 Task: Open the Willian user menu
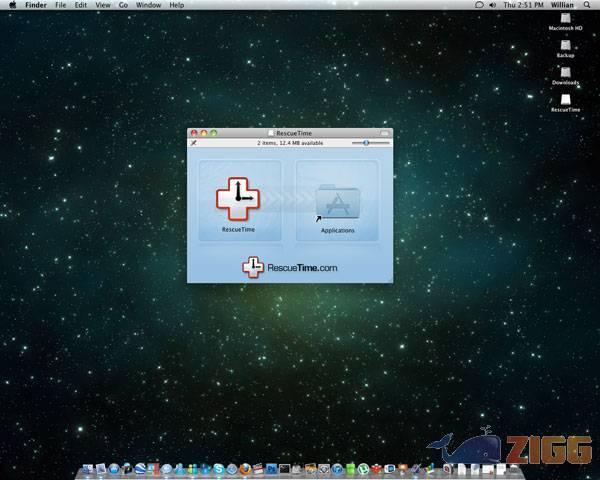coord(562,5)
